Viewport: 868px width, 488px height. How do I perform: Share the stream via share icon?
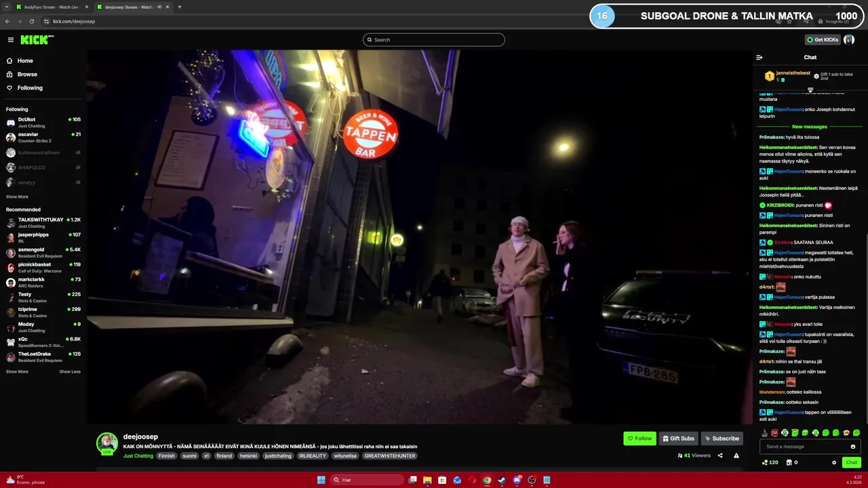720,455
